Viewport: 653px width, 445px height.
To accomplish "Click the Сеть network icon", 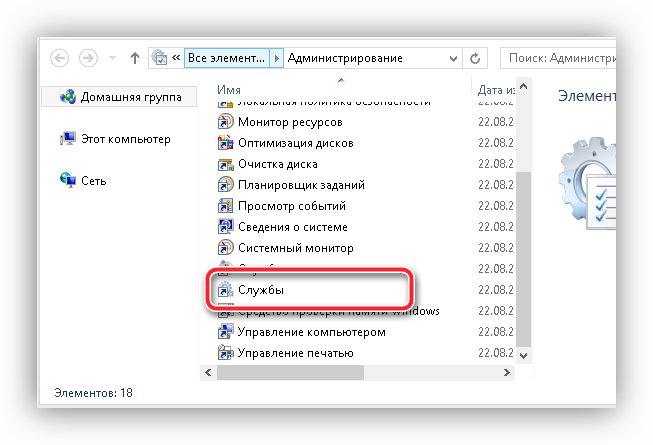I will click(67, 180).
